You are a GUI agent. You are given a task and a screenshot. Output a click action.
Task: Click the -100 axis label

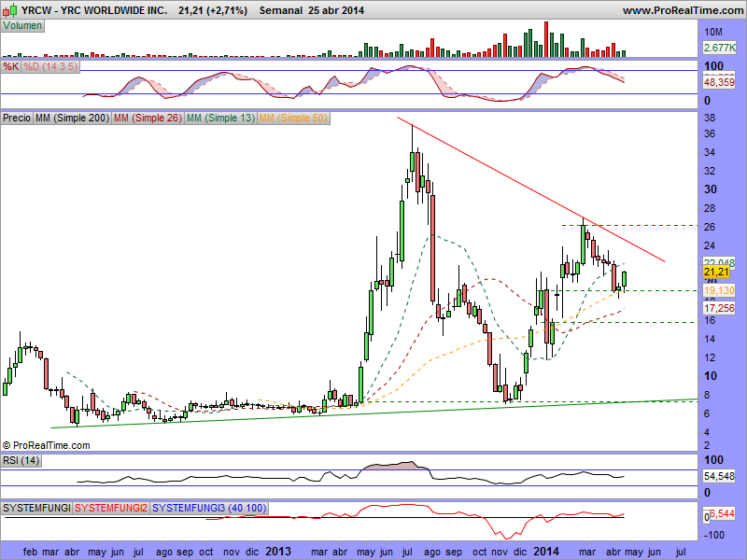[713, 535]
